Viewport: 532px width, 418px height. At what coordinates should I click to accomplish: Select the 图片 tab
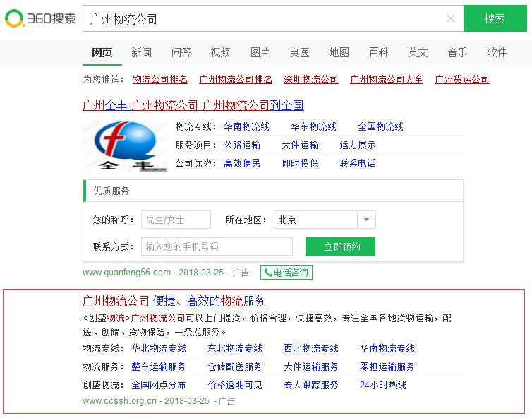[x=260, y=52]
